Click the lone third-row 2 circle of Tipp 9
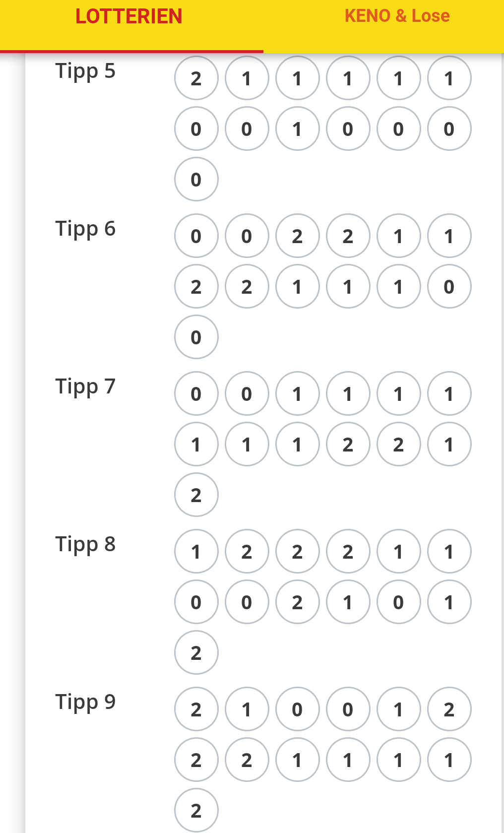504x833 pixels. click(196, 811)
